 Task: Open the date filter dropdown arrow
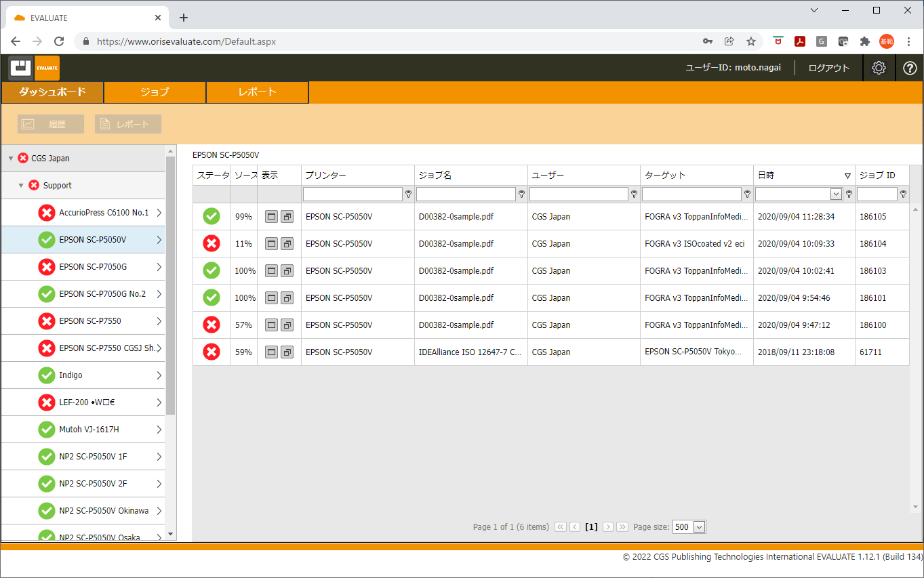(837, 194)
